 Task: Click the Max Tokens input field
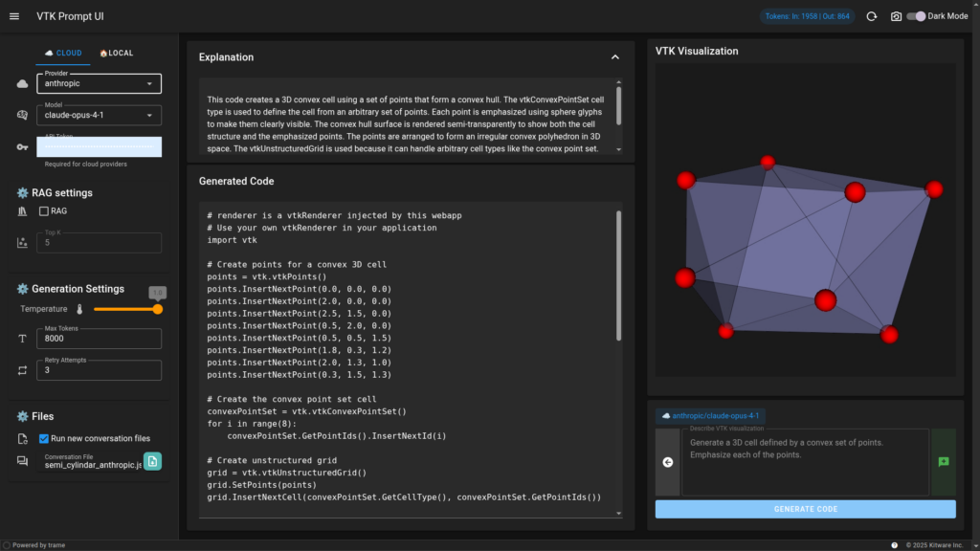pyautogui.click(x=99, y=340)
